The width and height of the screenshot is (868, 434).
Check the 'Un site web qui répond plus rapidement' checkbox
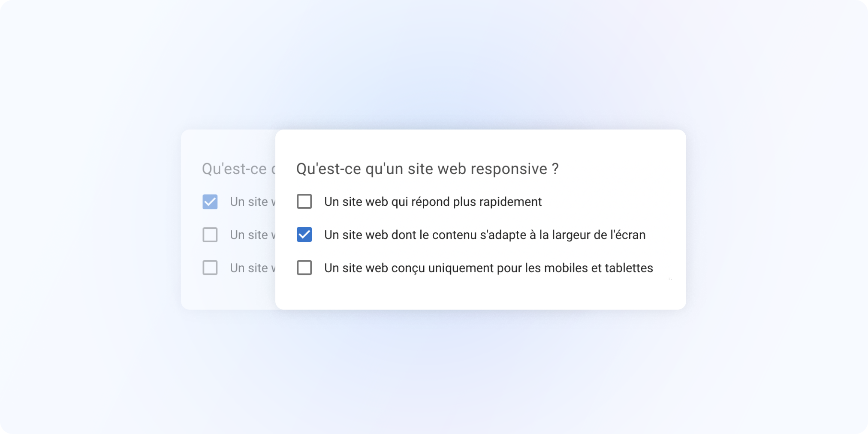(304, 202)
